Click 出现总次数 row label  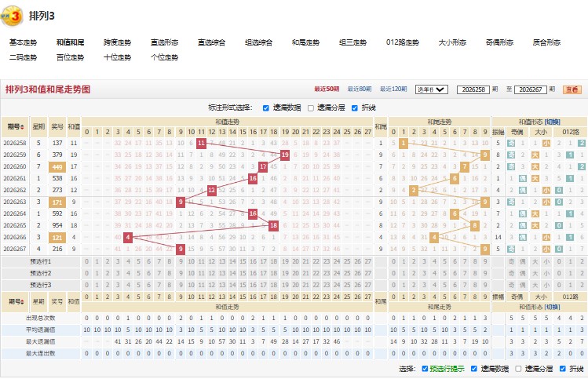tap(41, 319)
